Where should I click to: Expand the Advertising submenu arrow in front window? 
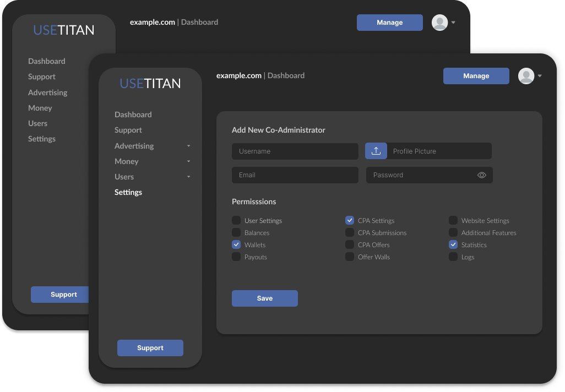tap(188, 146)
